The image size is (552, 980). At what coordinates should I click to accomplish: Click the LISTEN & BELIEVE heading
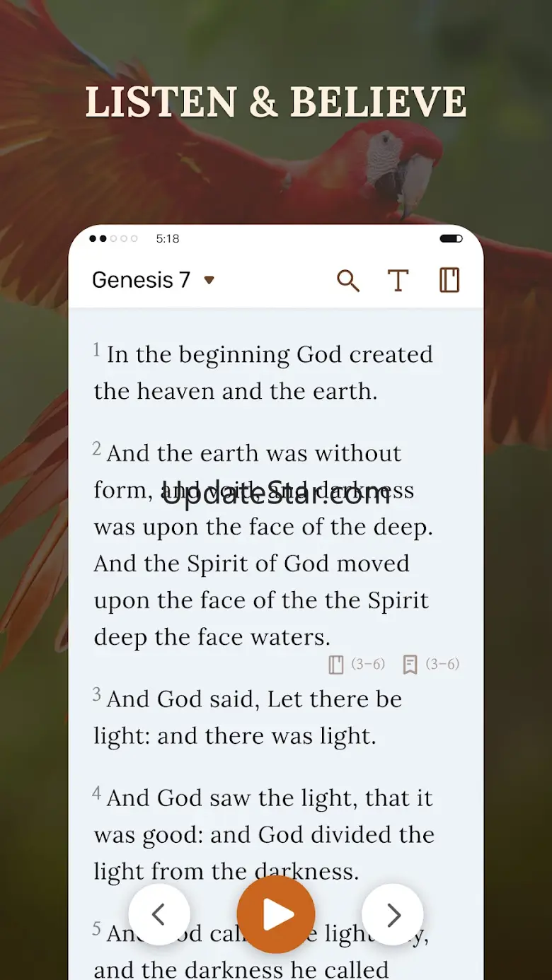point(276,103)
